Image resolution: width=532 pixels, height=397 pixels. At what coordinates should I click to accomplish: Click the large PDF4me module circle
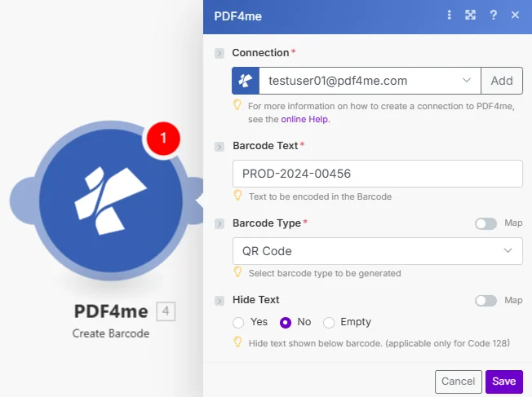(111, 201)
